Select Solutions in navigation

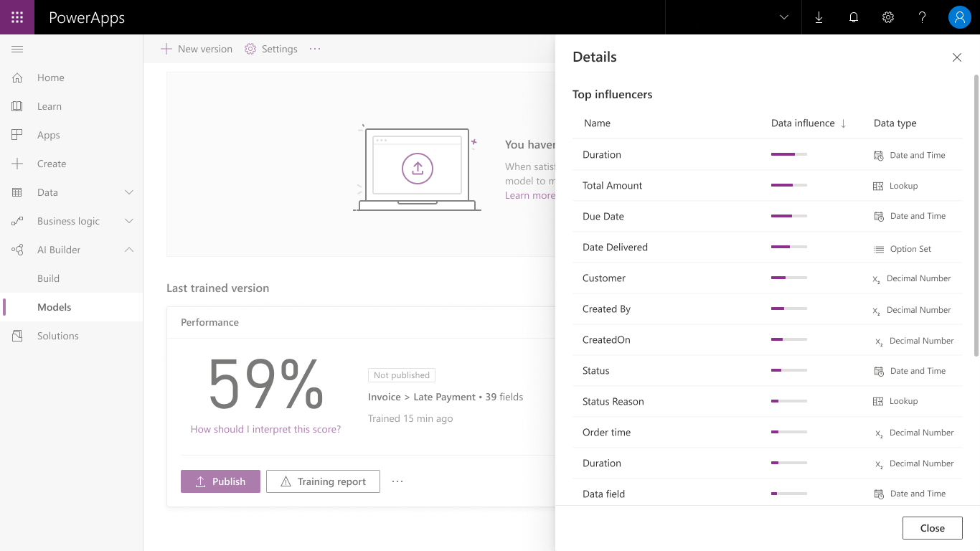tap(58, 336)
